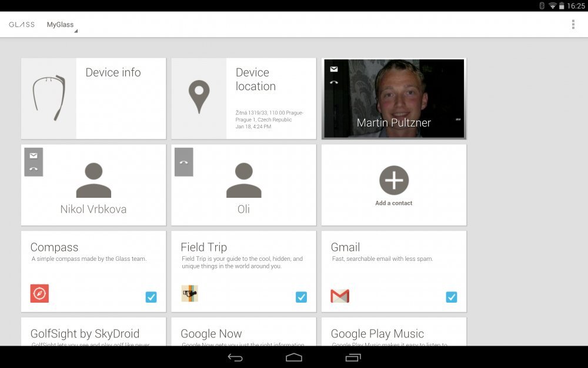Open the recent apps navigation icon
Viewport: 588px width, 368px height.
click(353, 357)
